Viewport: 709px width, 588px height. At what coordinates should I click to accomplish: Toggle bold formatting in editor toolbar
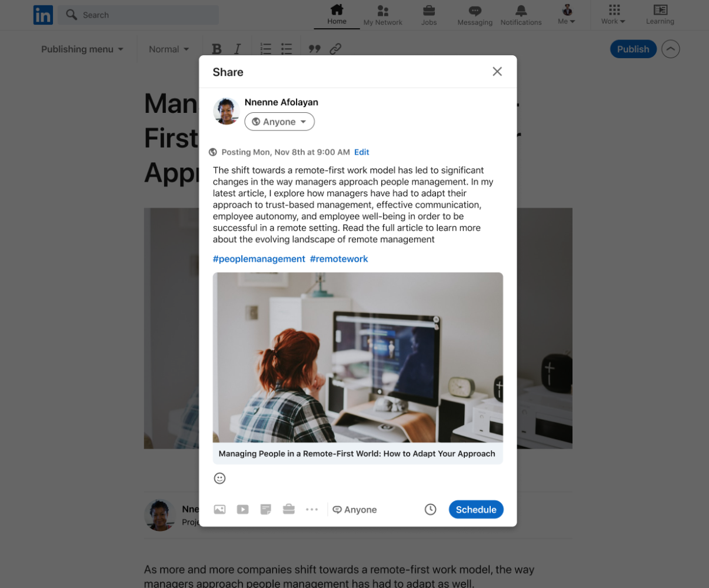point(217,49)
